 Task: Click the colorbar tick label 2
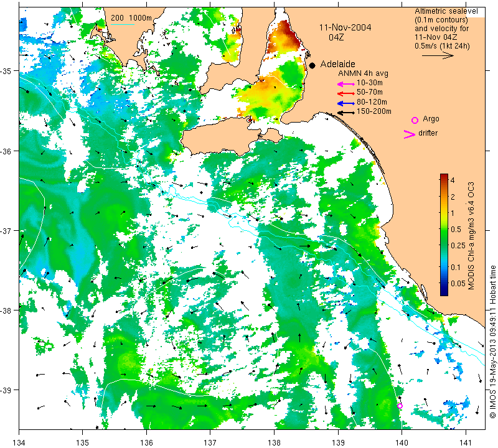[x=453, y=197]
